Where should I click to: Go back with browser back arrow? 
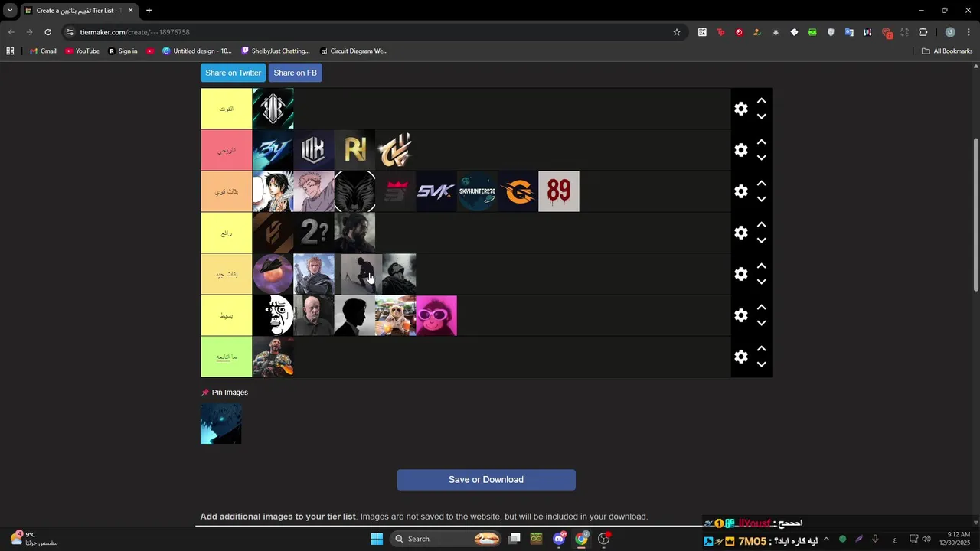[x=11, y=32]
